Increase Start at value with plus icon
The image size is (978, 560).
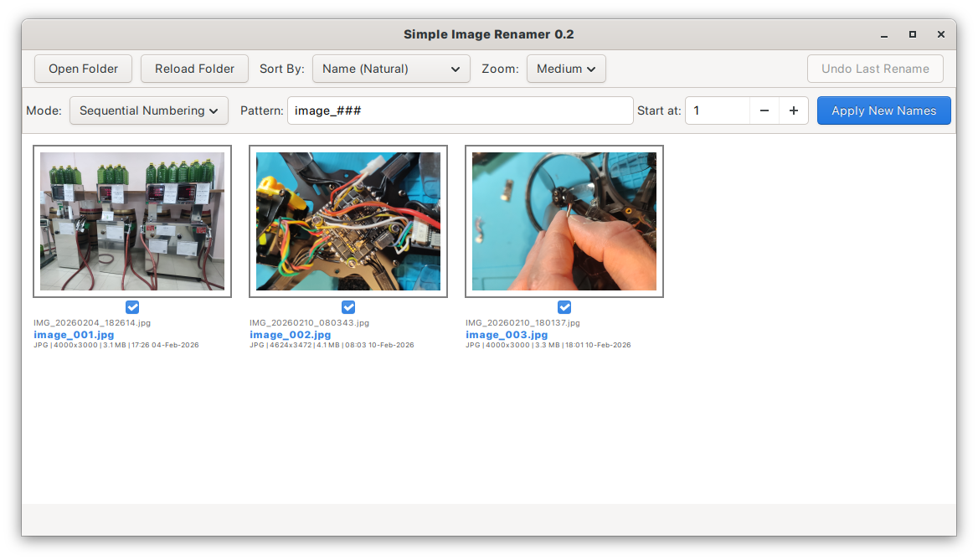pos(794,110)
